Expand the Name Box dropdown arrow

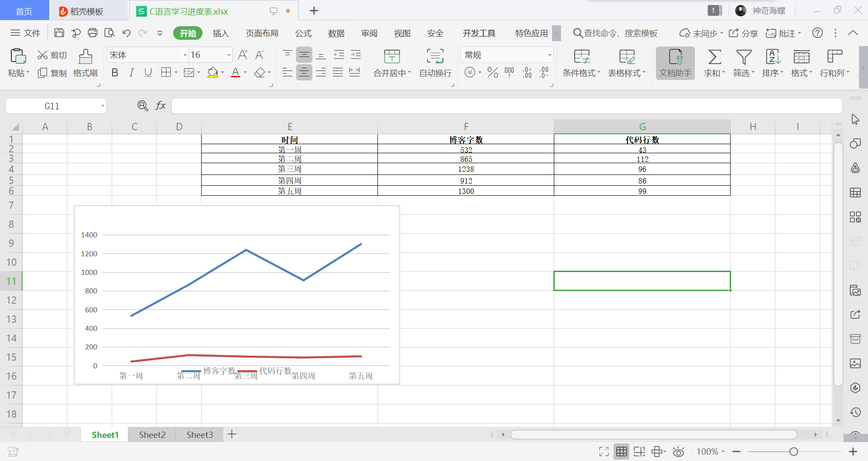coord(103,106)
